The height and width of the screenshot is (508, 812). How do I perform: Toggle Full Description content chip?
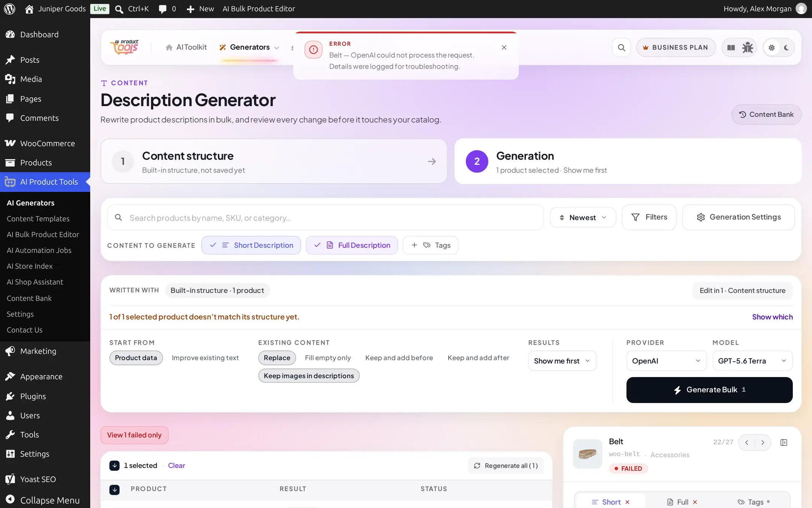[x=352, y=245]
